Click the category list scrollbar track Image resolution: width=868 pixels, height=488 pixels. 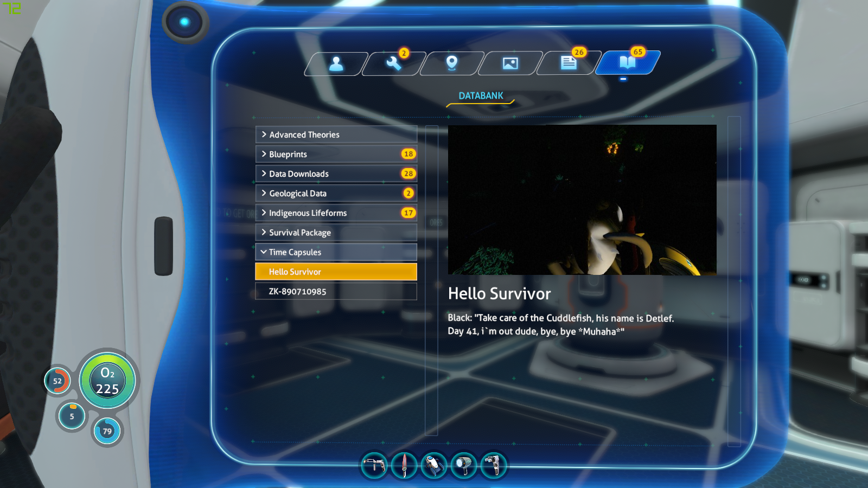[431, 280]
